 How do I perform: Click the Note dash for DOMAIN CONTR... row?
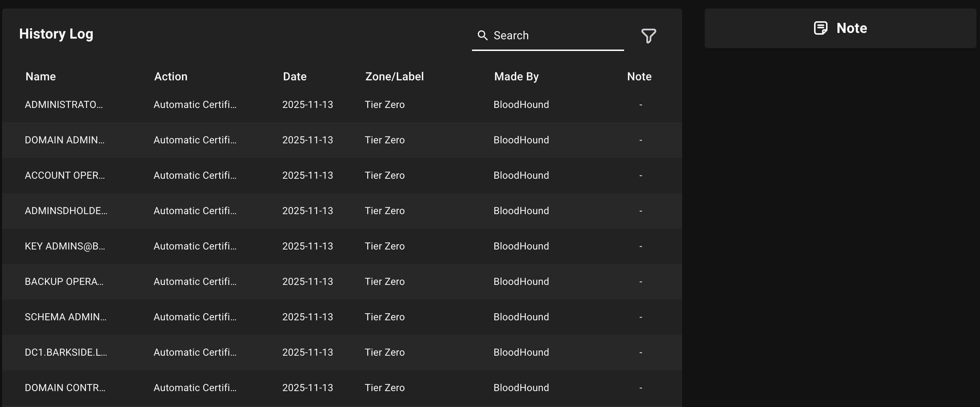click(640, 388)
